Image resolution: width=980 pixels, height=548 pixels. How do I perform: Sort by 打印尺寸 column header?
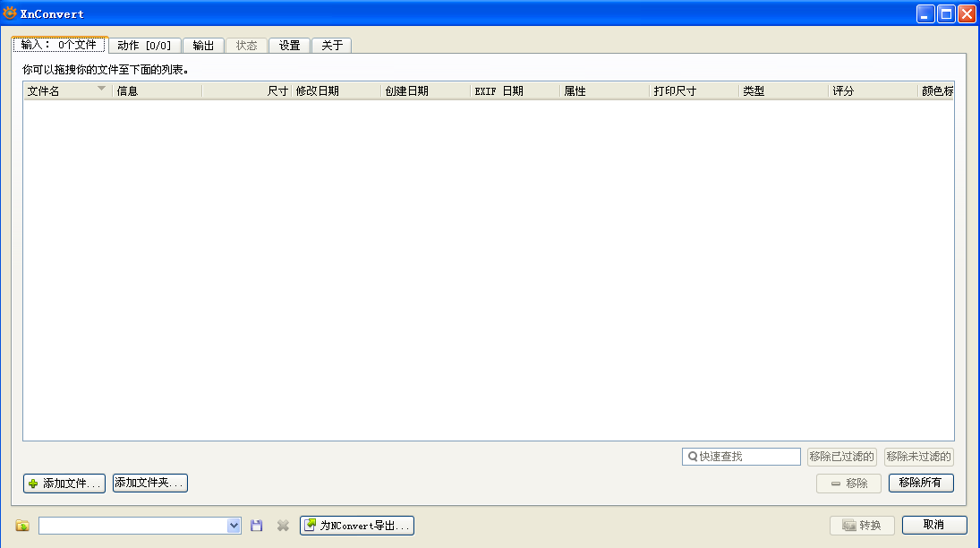click(x=694, y=90)
